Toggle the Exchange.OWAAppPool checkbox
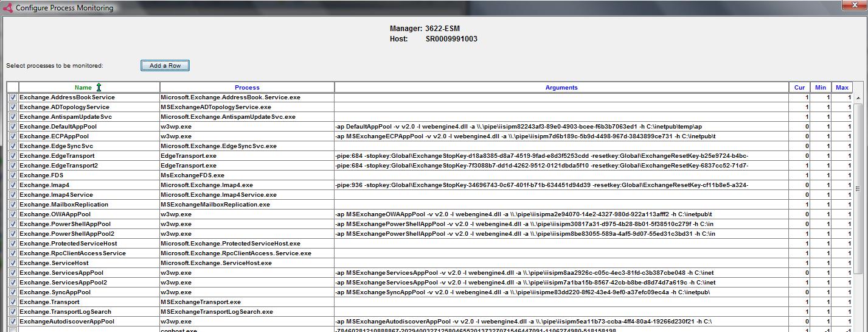This screenshot has width=868, height=332. [13, 214]
